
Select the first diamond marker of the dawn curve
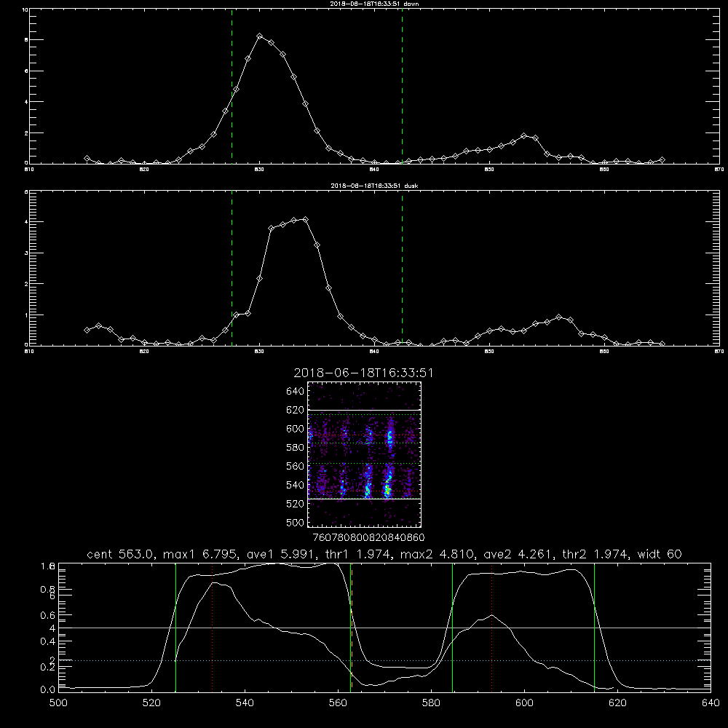(87, 158)
